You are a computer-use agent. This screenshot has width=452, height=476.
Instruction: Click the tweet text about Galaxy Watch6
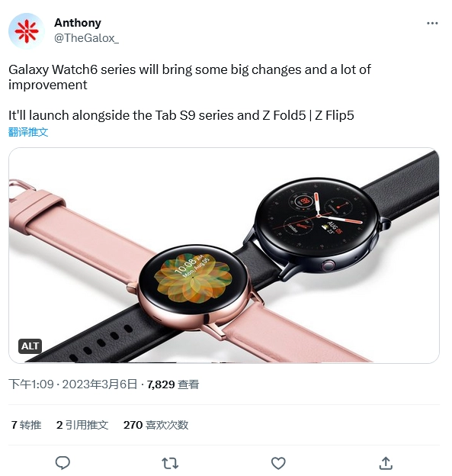pyautogui.click(x=190, y=77)
